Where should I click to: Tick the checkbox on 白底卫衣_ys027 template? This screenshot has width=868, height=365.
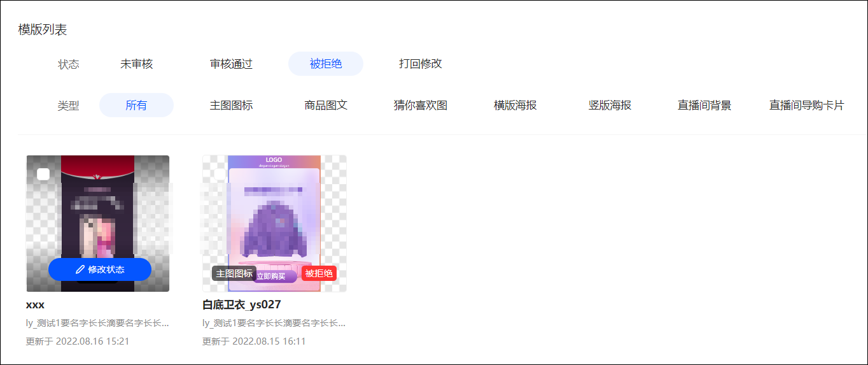[220, 174]
